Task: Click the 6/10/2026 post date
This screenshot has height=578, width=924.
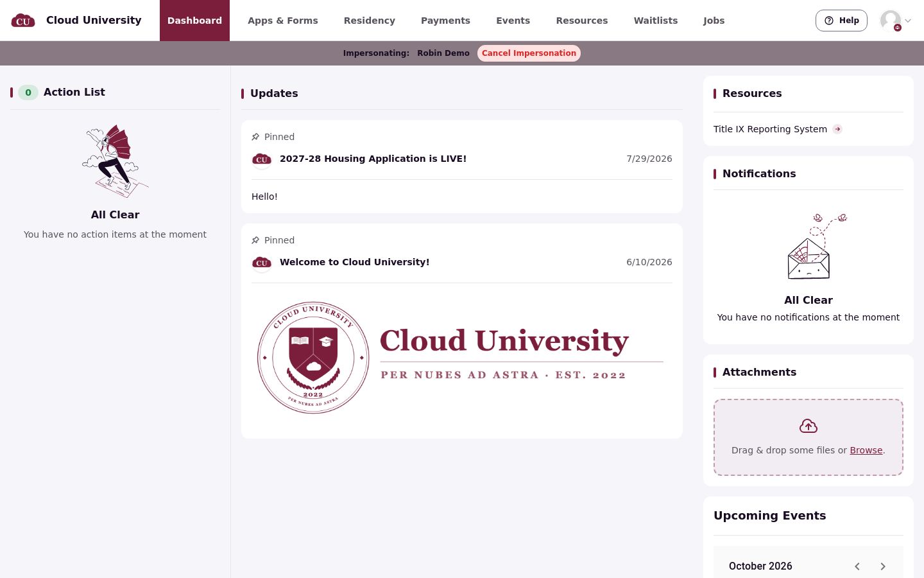Action: click(x=649, y=262)
